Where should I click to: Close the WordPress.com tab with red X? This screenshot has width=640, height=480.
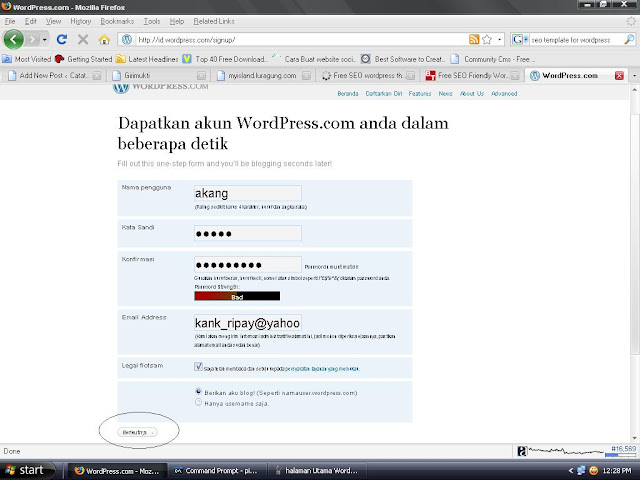tap(619, 76)
